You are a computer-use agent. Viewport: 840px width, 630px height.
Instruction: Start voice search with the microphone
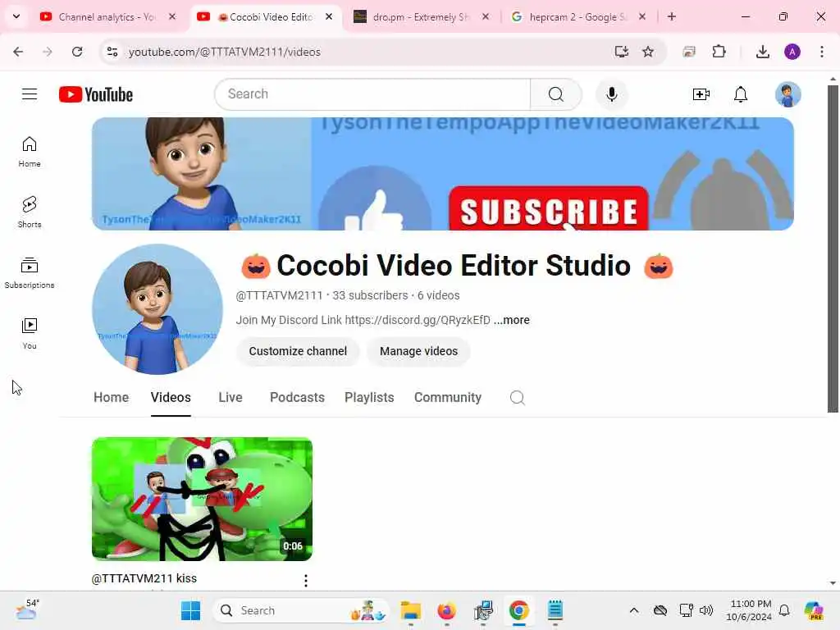point(612,94)
